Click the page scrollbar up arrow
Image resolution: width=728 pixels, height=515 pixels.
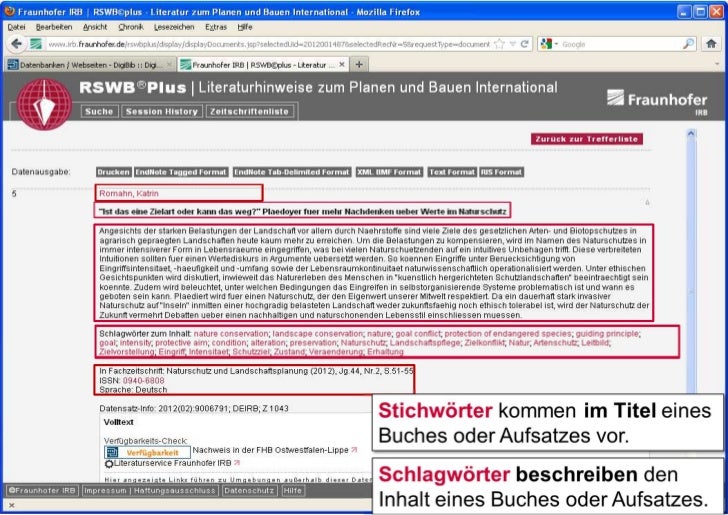click(691, 134)
